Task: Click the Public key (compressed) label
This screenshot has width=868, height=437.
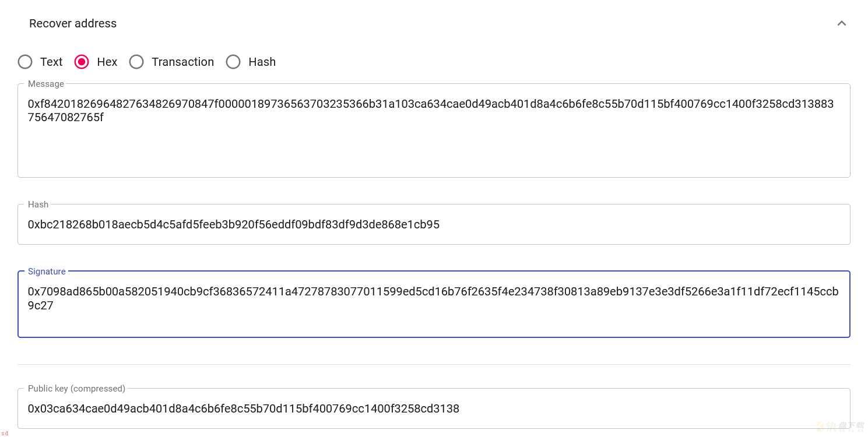Action: coord(76,389)
